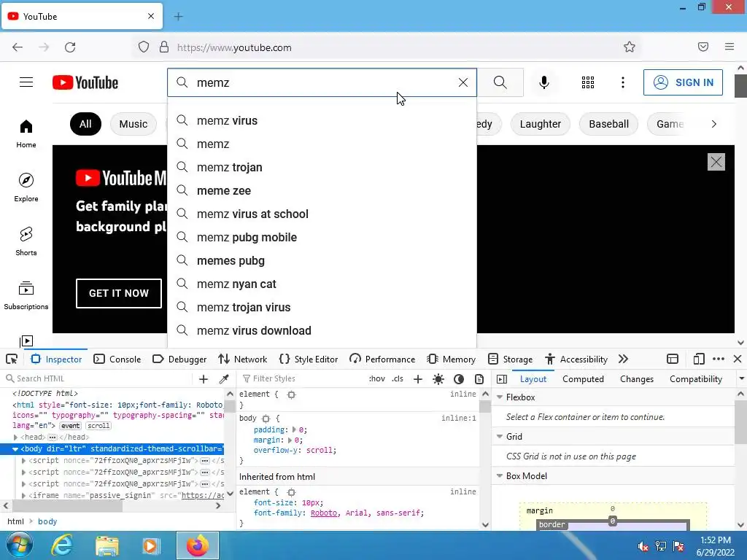747x560 pixels.
Task: Click GET IT NOW button
Action: tap(119, 293)
